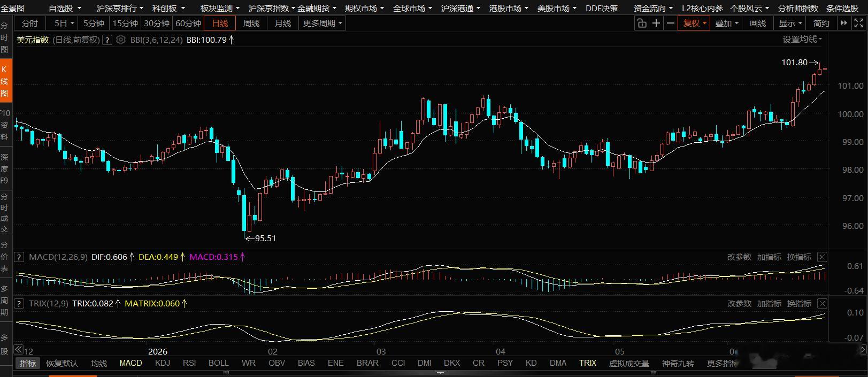Click the double-arrow more tools icon
868x377 pixels.
(x=844, y=23)
